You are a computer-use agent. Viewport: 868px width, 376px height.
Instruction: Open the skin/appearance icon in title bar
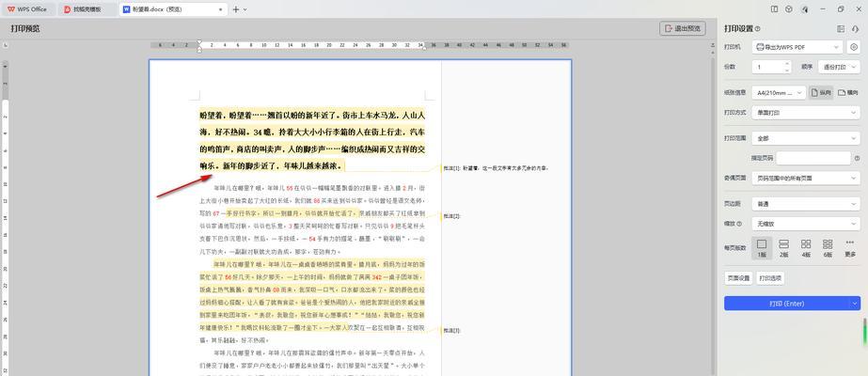[x=789, y=9]
